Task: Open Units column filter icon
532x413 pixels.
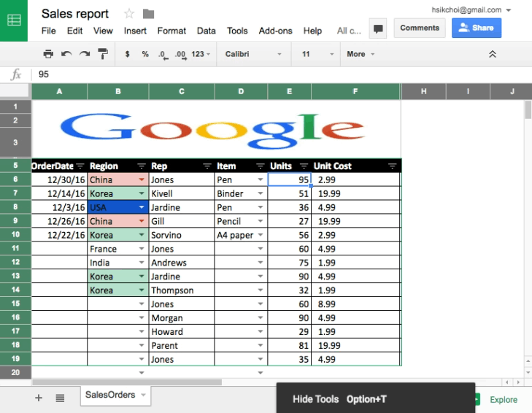Action: coord(304,166)
